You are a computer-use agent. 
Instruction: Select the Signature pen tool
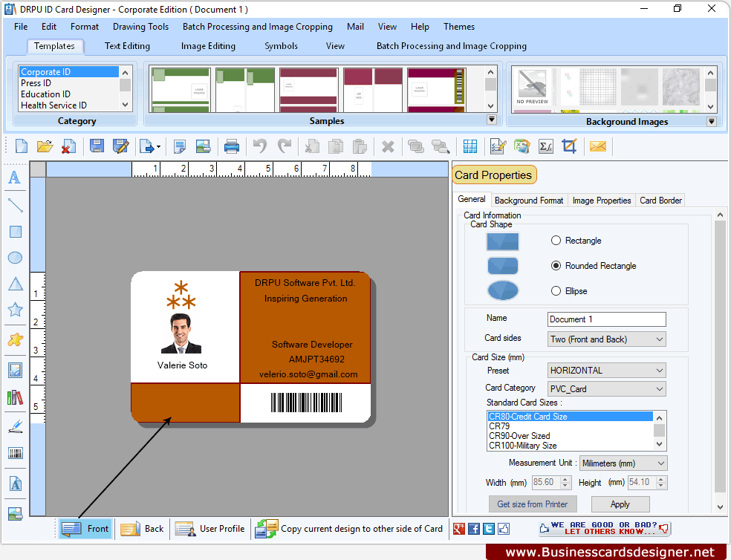tap(16, 426)
